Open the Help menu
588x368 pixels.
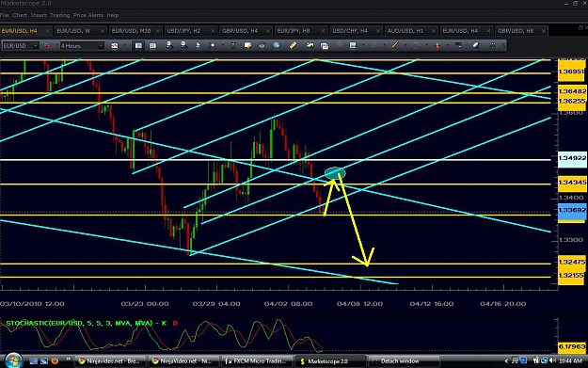click(x=113, y=15)
